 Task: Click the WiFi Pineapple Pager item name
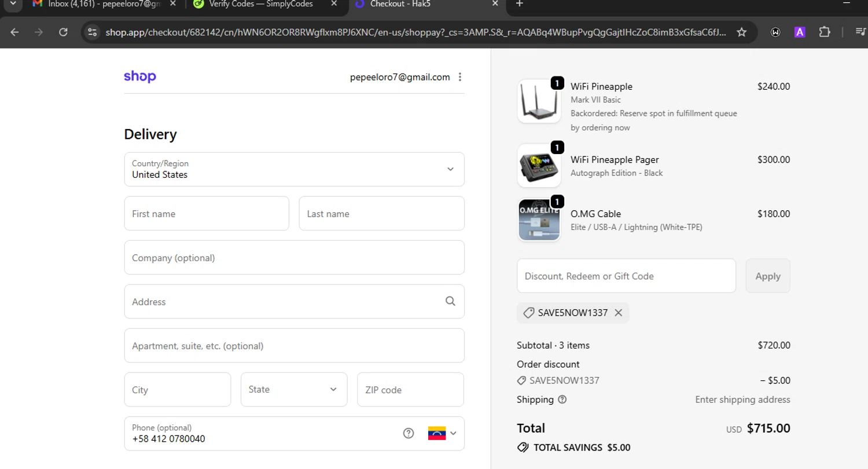pos(615,159)
